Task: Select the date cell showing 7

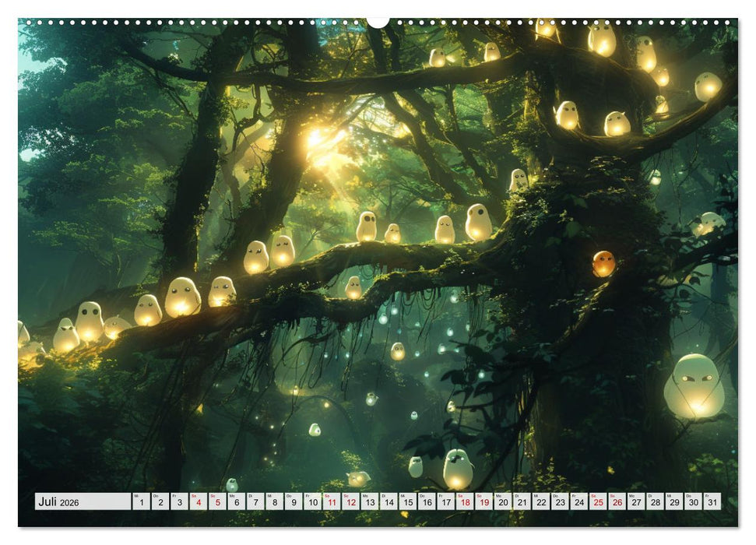Action: 255,503
